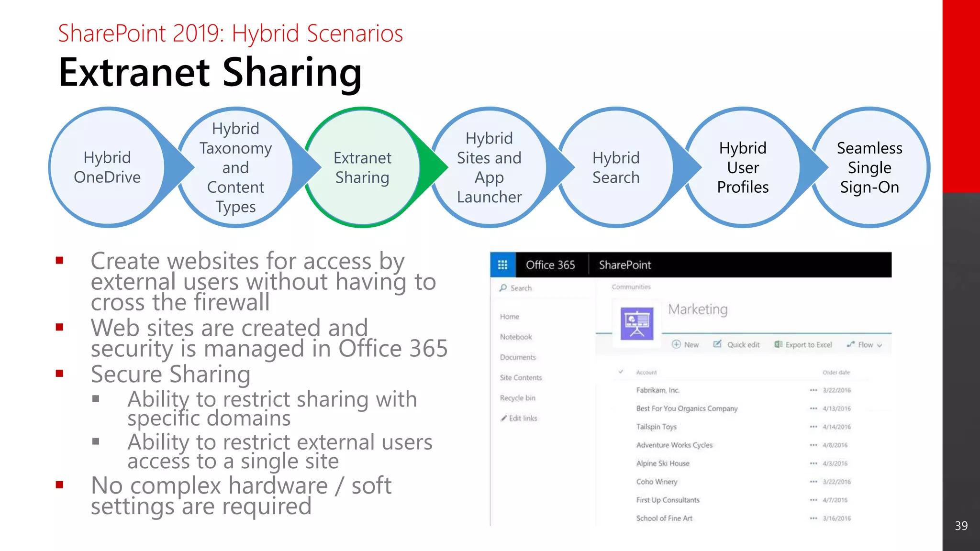Image resolution: width=980 pixels, height=551 pixels.
Task: Click the Export to Excel icon
Action: pyautogui.click(x=779, y=344)
